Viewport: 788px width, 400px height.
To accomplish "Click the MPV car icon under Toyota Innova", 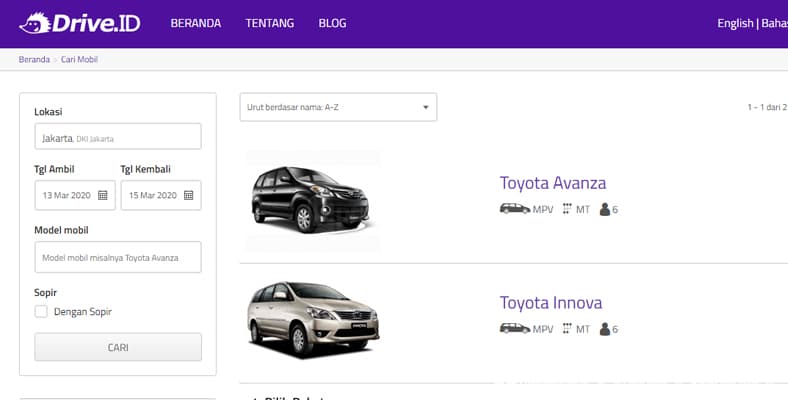I will [x=515, y=328].
